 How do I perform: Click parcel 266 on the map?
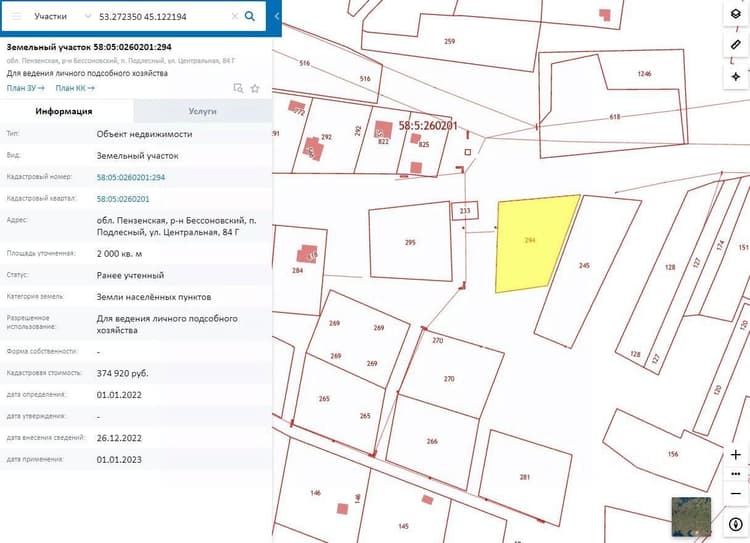coord(432,441)
